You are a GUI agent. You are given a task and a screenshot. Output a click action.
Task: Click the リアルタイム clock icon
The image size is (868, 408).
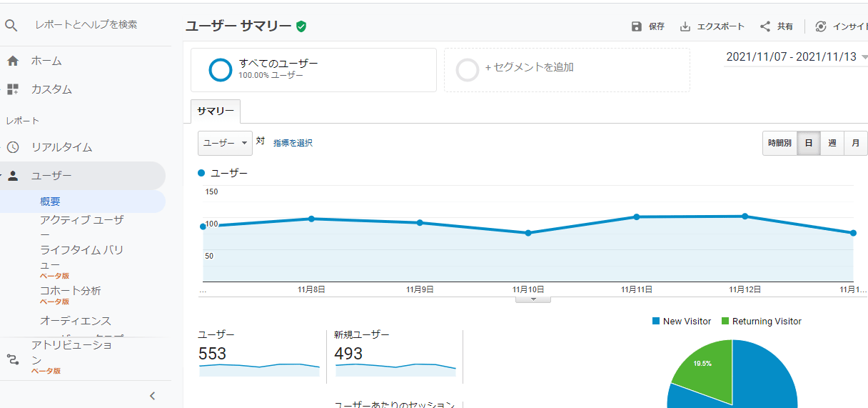point(13,147)
